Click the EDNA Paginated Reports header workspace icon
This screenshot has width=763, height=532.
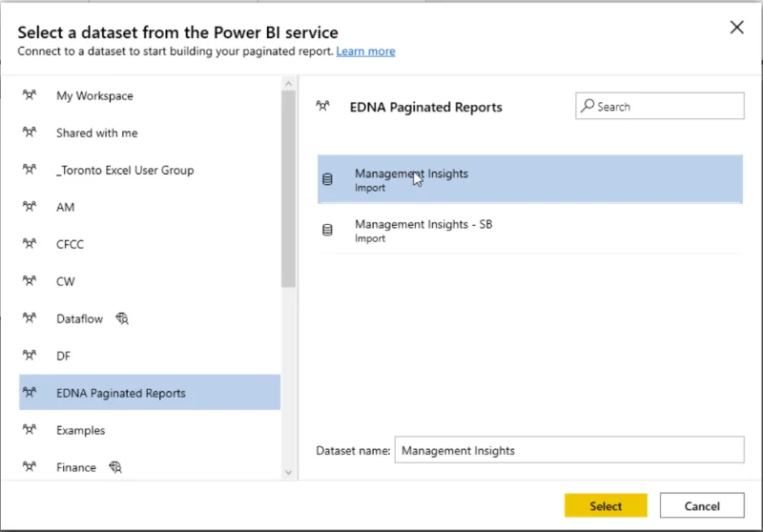click(x=322, y=106)
